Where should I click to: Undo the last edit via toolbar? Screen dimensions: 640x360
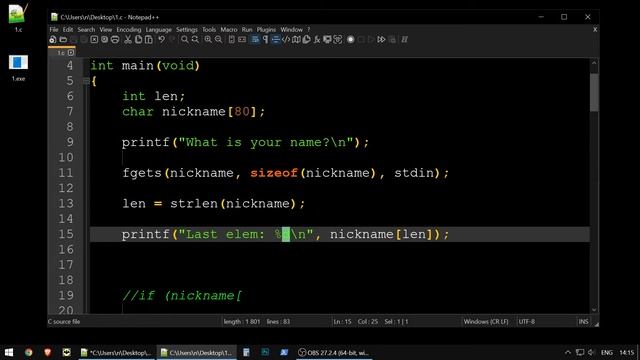(x=162, y=40)
